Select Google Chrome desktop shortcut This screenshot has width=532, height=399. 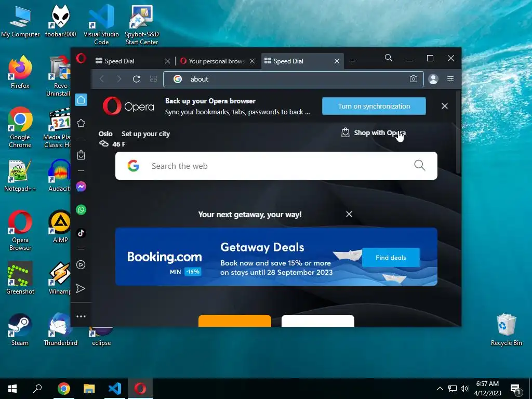click(x=20, y=128)
